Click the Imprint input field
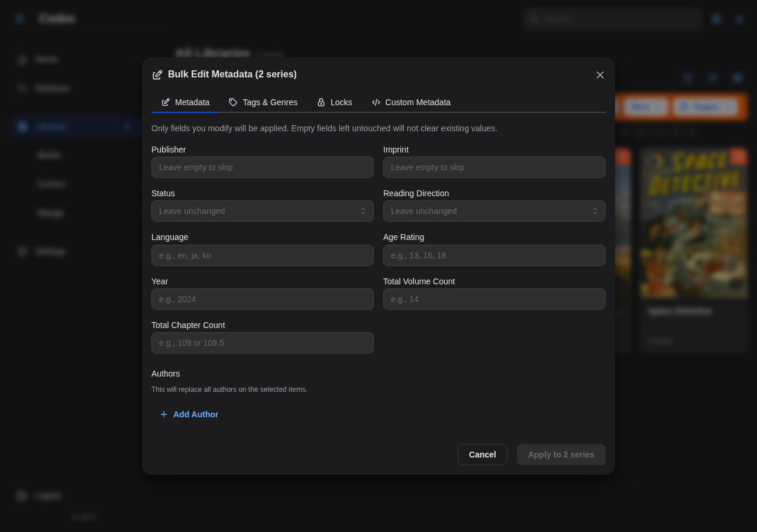This screenshot has height=532, width=757. (x=494, y=167)
